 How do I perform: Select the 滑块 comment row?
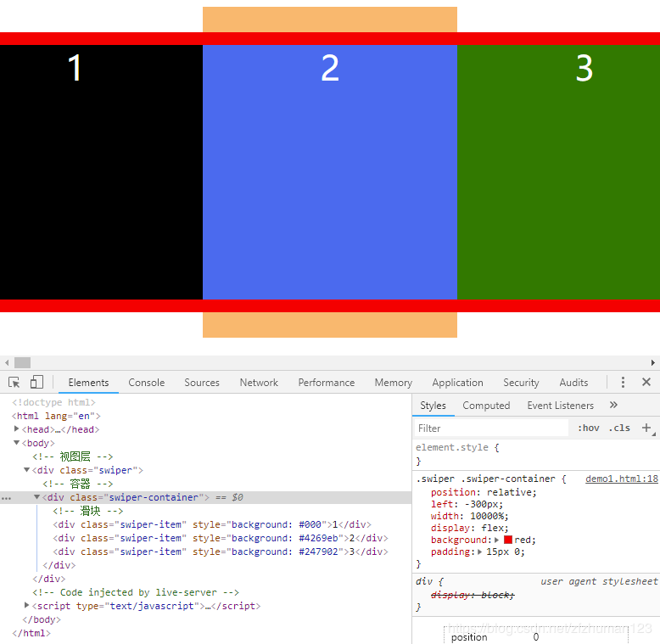[87, 511]
